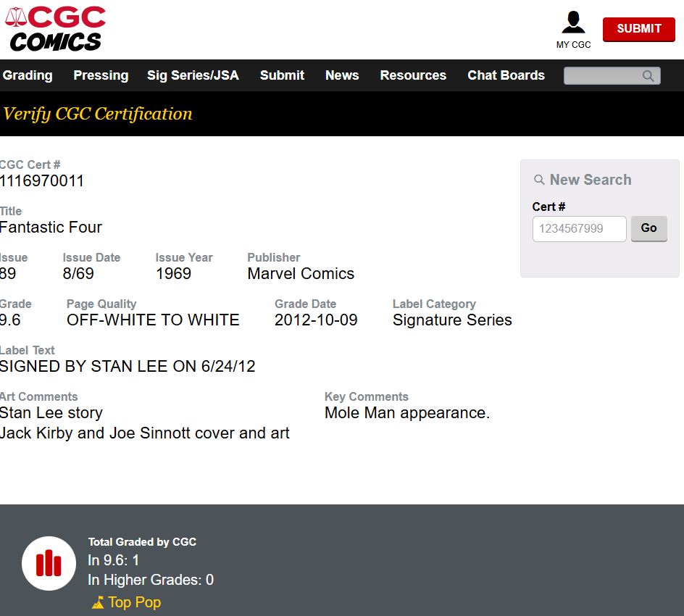Open the Resources menu
The width and height of the screenshot is (684, 616).
coord(413,75)
